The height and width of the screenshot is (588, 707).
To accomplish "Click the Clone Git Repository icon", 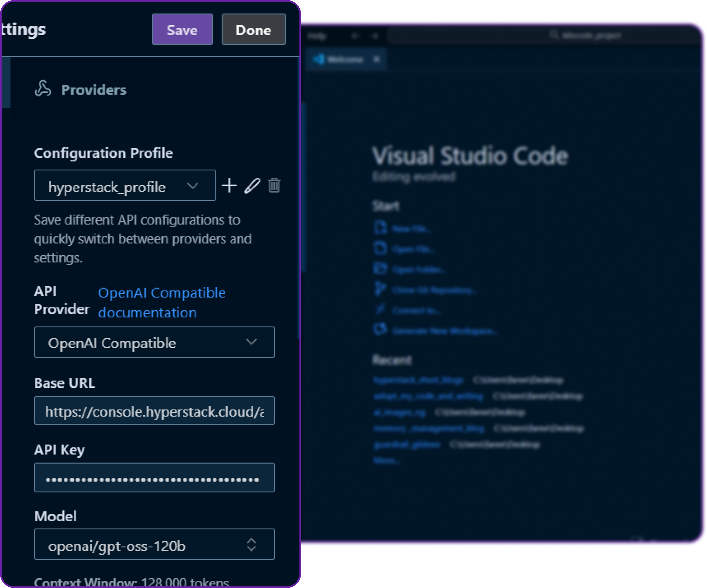I will coord(381,289).
